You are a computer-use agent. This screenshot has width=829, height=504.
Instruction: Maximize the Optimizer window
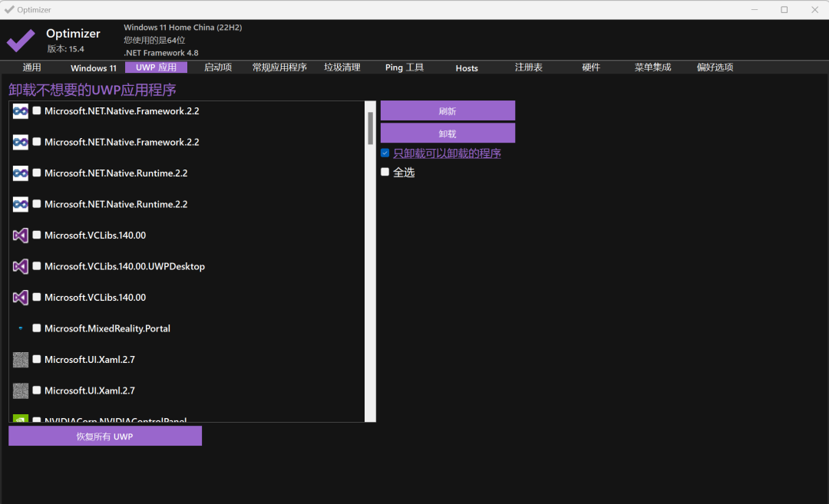(784, 9)
